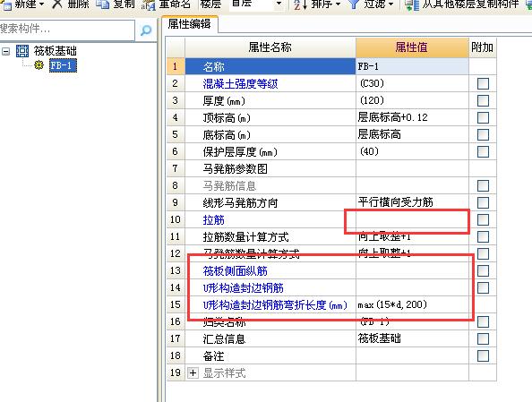This screenshot has height=402, width=532.
Task: Click the Delete (删除) X icon
Action: pyautogui.click(x=57, y=4)
